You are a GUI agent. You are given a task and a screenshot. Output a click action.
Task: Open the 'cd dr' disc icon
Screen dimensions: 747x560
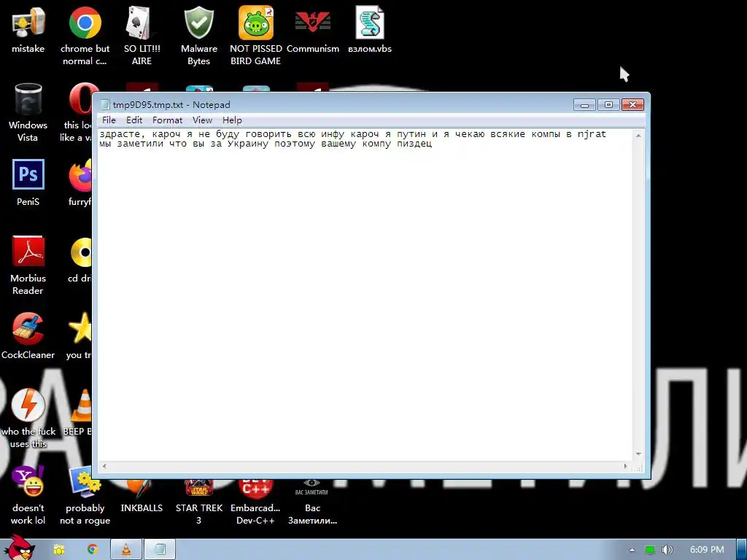80,260
